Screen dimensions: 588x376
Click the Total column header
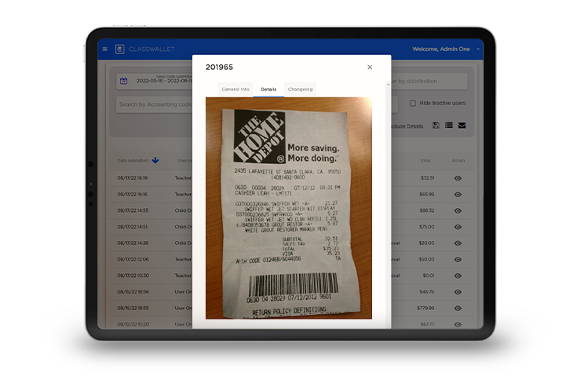click(425, 160)
